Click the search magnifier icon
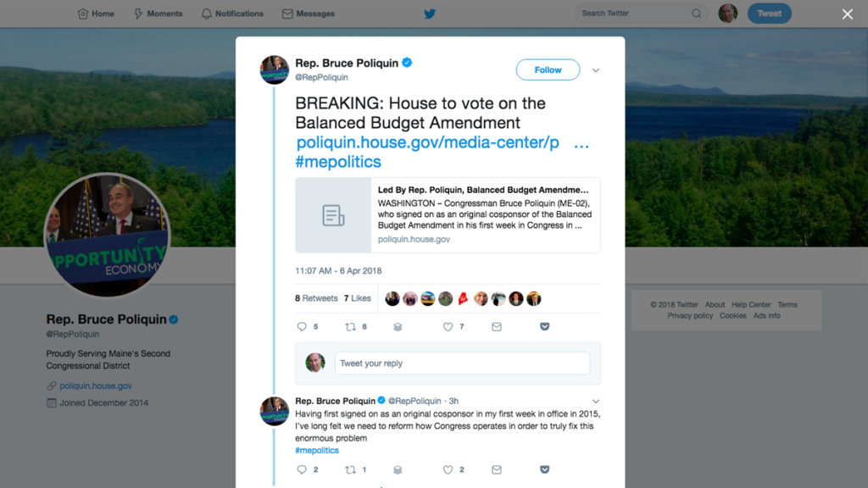This screenshot has width=868, height=488. [x=697, y=14]
